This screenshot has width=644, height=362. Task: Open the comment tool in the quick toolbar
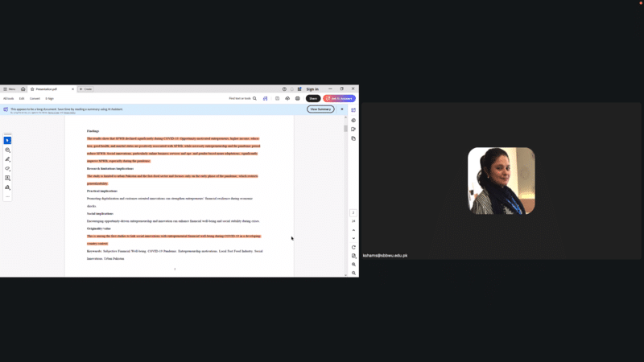click(7, 150)
